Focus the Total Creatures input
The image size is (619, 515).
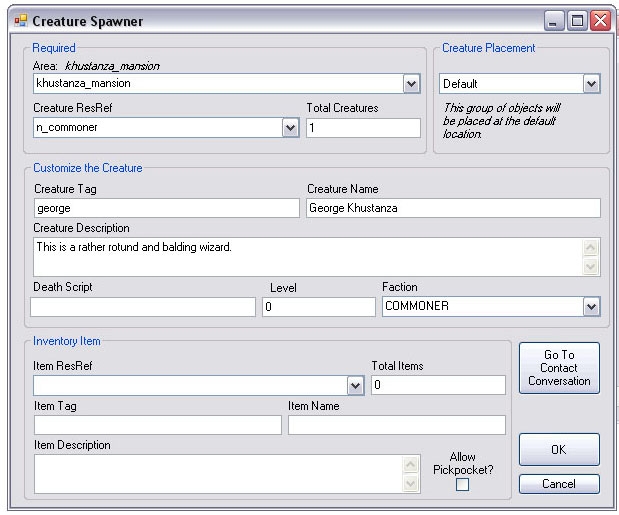pyautogui.click(x=363, y=128)
